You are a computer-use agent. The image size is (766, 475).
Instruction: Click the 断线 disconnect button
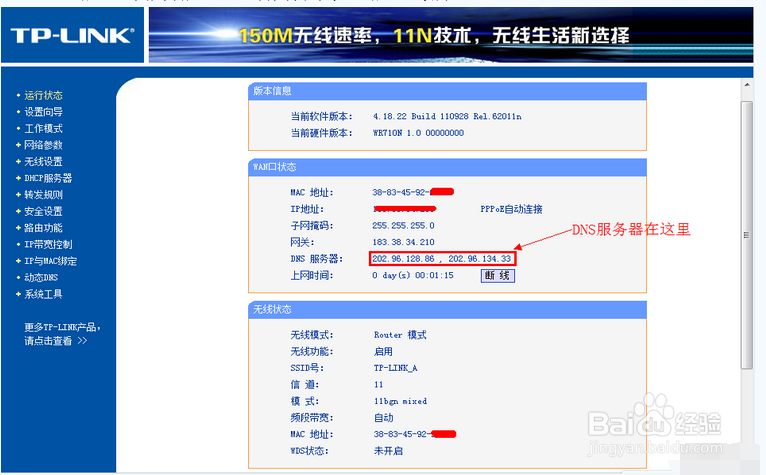tap(497, 276)
